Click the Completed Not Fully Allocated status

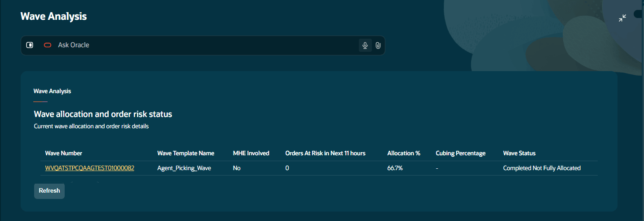pos(542,168)
